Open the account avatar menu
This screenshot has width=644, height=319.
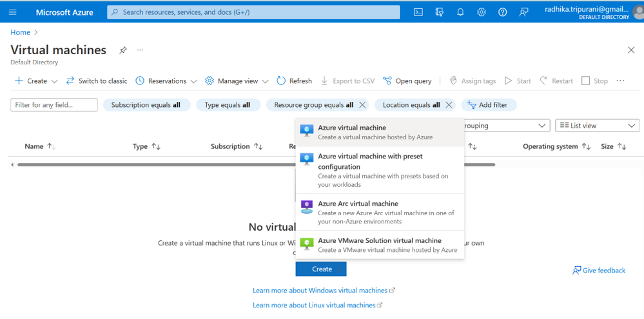point(639,12)
